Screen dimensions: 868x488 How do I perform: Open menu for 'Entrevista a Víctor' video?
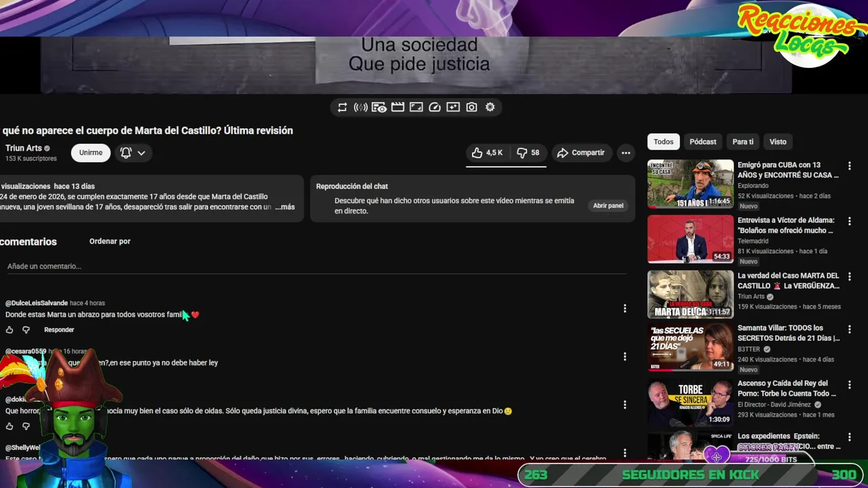click(x=849, y=222)
